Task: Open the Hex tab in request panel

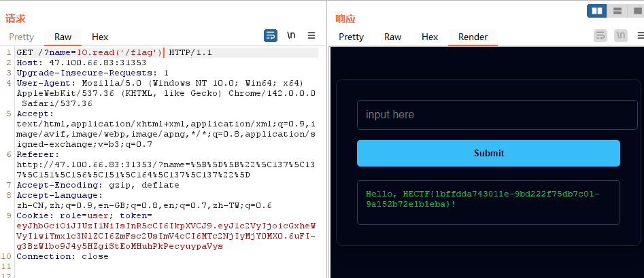Action: click(x=100, y=37)
